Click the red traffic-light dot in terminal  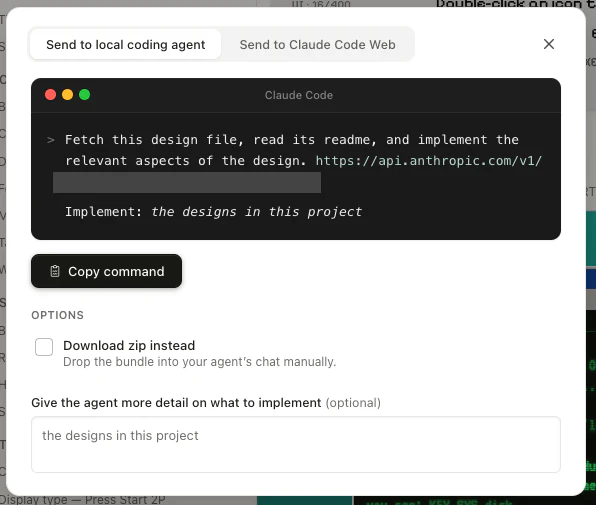51,95
